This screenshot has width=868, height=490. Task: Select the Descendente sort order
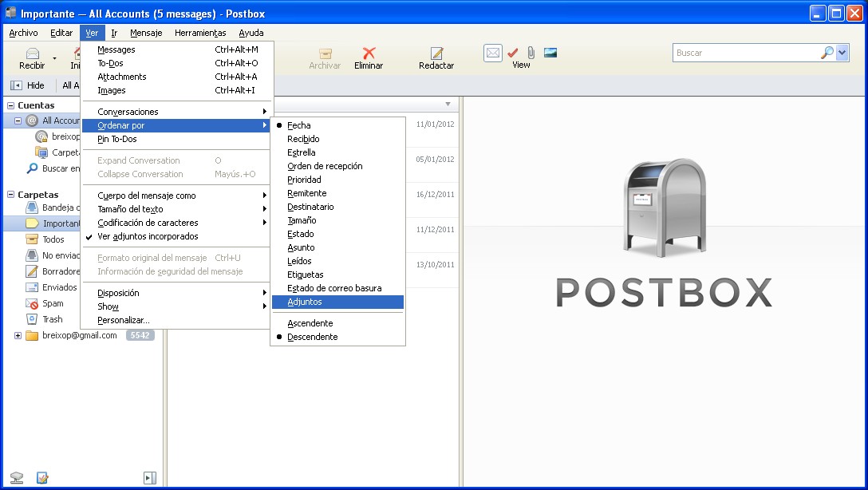(337, 337)
